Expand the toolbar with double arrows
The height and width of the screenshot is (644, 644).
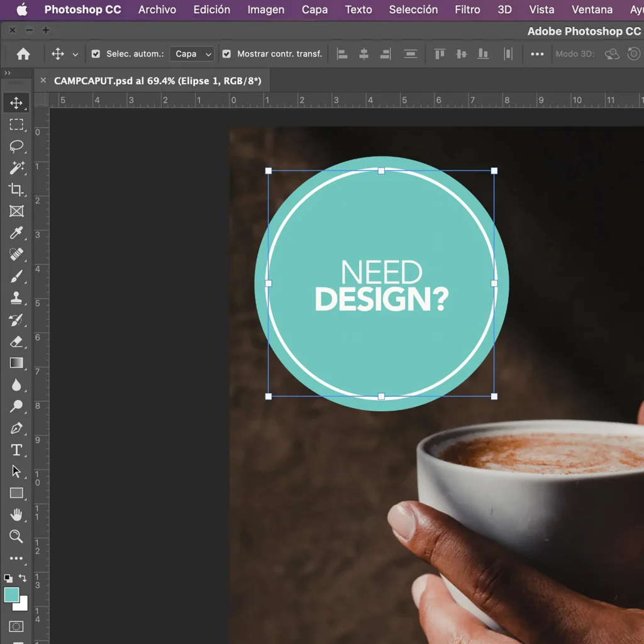point(8,74)
